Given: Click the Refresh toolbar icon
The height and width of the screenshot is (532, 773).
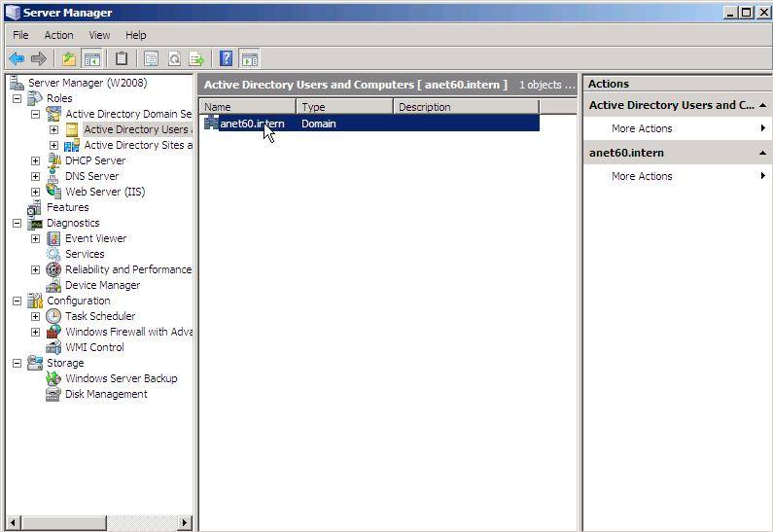Looking at the screenshot, I should coord(174,59).
